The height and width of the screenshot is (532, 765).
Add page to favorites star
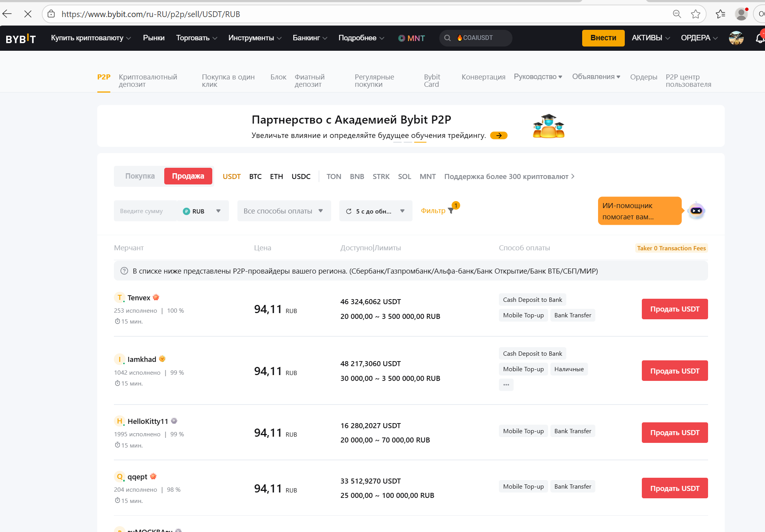(x=696, y=14)
